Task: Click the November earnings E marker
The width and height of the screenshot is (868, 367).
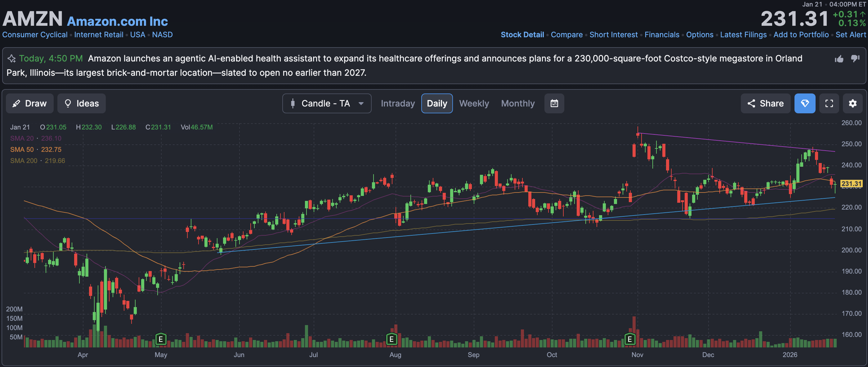Action: coord(629,339)
